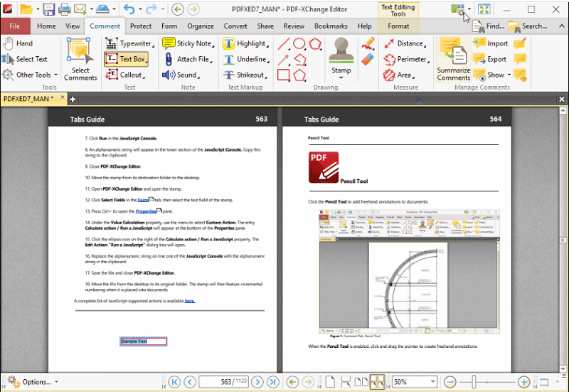
Task: Close the PDFXED7_MAN document tab
Action: (63, 97)
